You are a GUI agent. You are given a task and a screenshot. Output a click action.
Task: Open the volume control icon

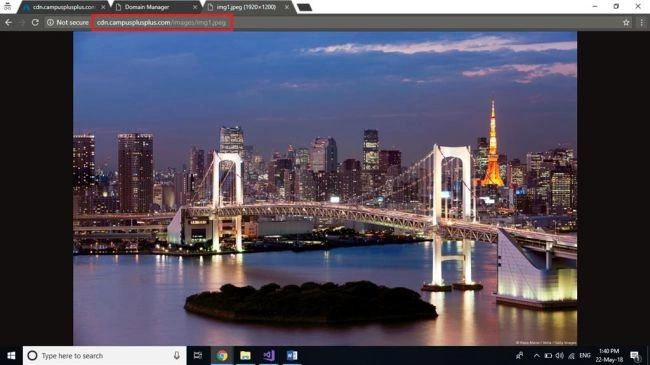(x=560, y=355)
